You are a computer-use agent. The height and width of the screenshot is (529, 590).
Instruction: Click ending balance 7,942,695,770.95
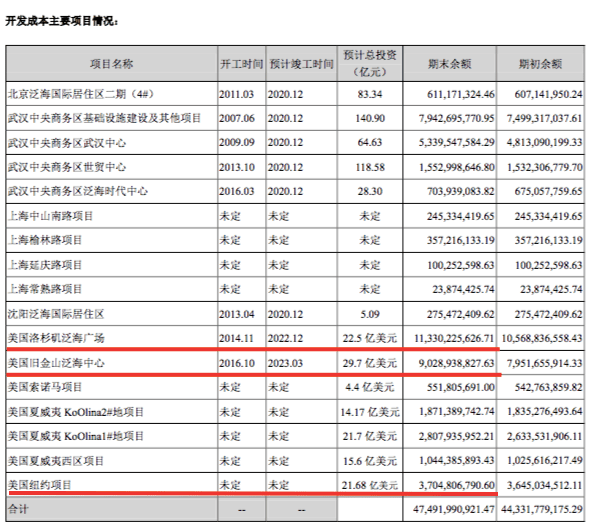(x=456, y=118)
